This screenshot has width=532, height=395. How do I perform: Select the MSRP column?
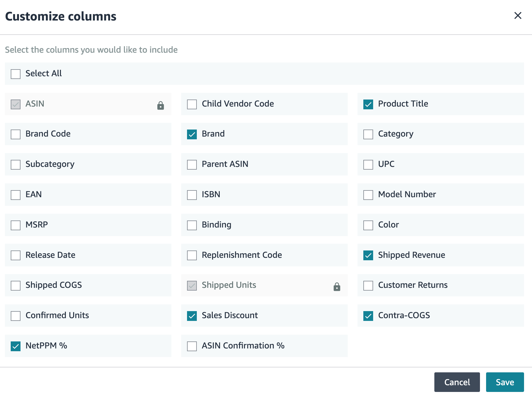pyautogui.click(x=15, y=225)
